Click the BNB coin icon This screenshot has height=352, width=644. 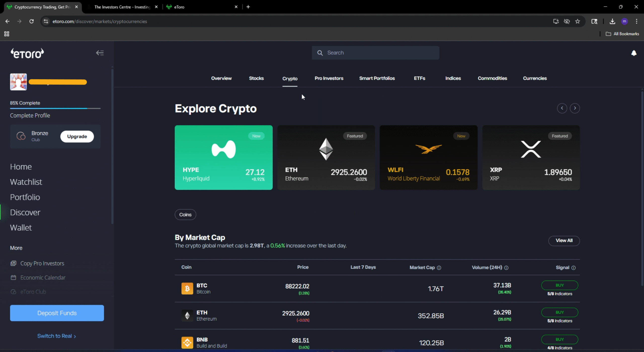coord(187,342)
